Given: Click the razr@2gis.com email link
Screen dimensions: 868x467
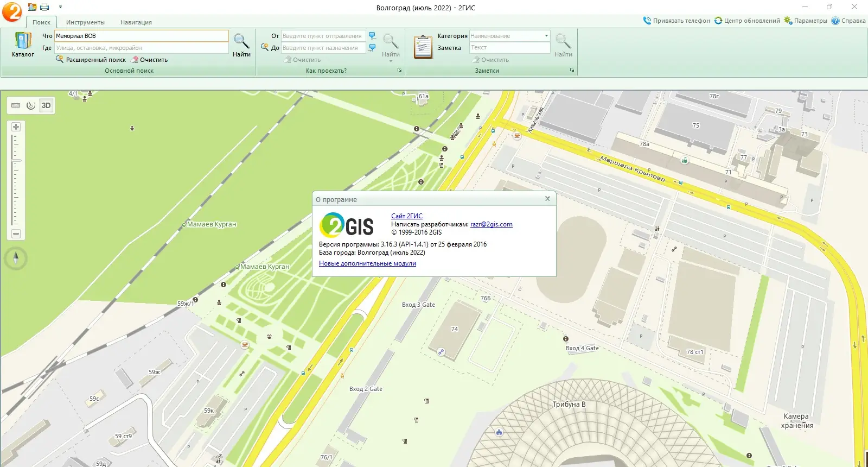Looking at the screenshot, I should pyautogui.click(x=492, y=224).
